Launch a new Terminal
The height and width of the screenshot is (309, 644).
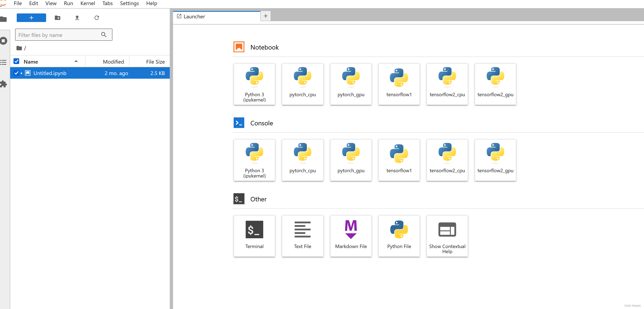254,236
